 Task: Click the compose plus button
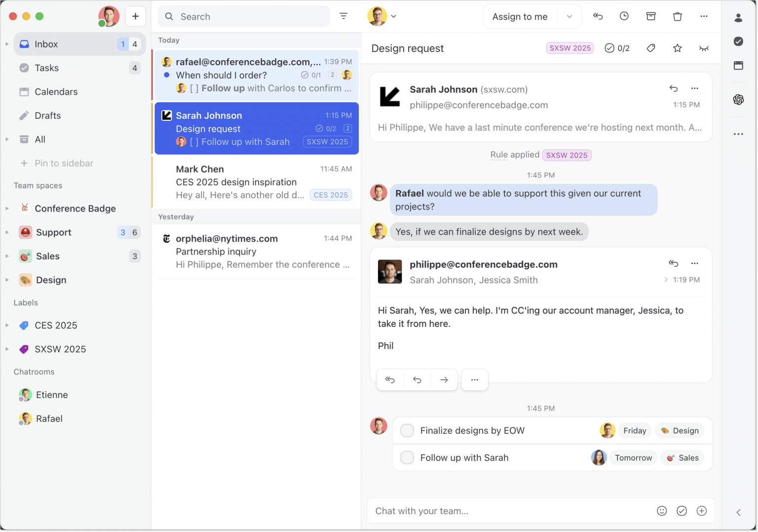click(135, 16)
